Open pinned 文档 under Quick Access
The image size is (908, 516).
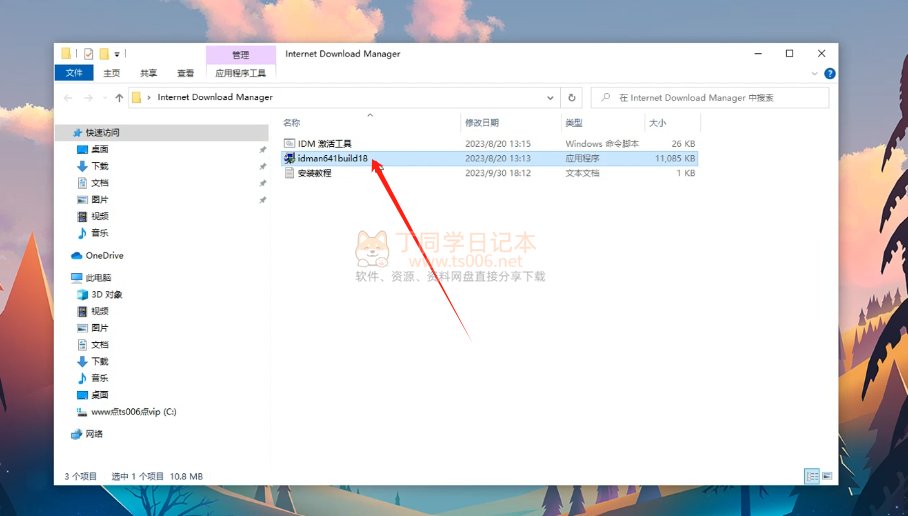point(100,183)
